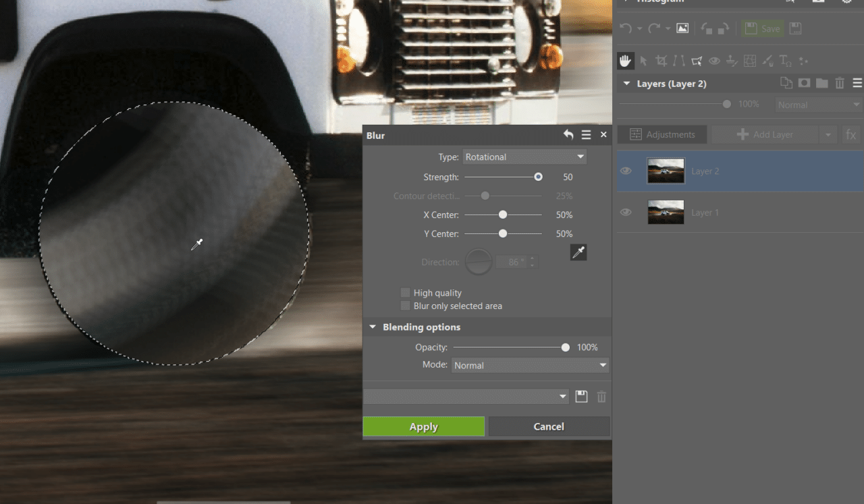The image size is (864, 504).
Task: Hide Layer 1 with its eye toggle
Action: [625, 212]
